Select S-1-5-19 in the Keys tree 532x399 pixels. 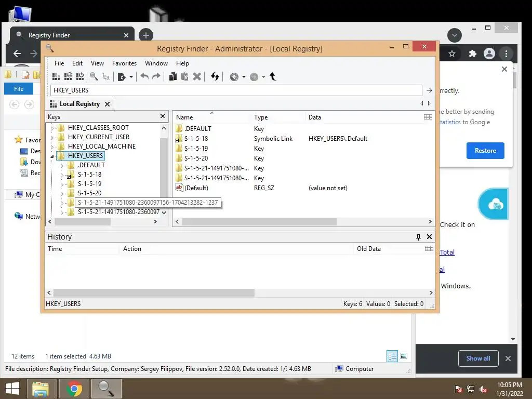pyautogui.click(x=89, y=183)
